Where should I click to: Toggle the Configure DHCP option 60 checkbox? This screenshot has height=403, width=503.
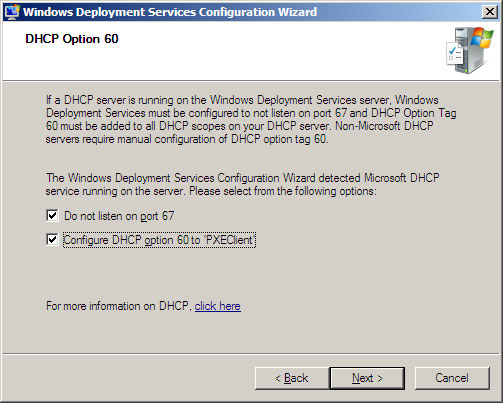(x=52, y=239)
